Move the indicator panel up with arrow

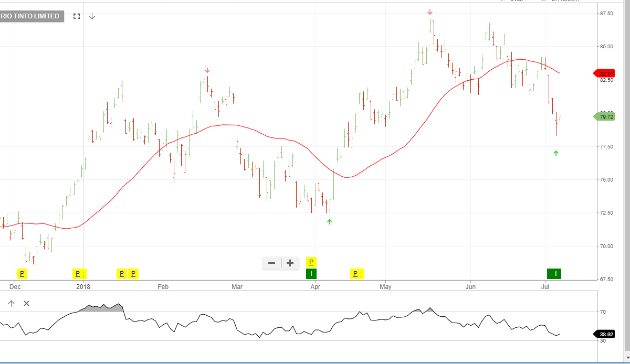12,304
